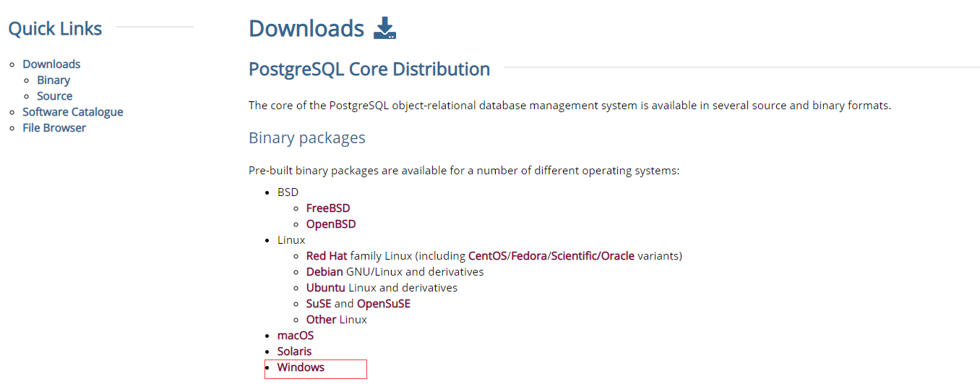
Task: Choose the OpenSuSE packages link
Action: click(x=384, y=304)
